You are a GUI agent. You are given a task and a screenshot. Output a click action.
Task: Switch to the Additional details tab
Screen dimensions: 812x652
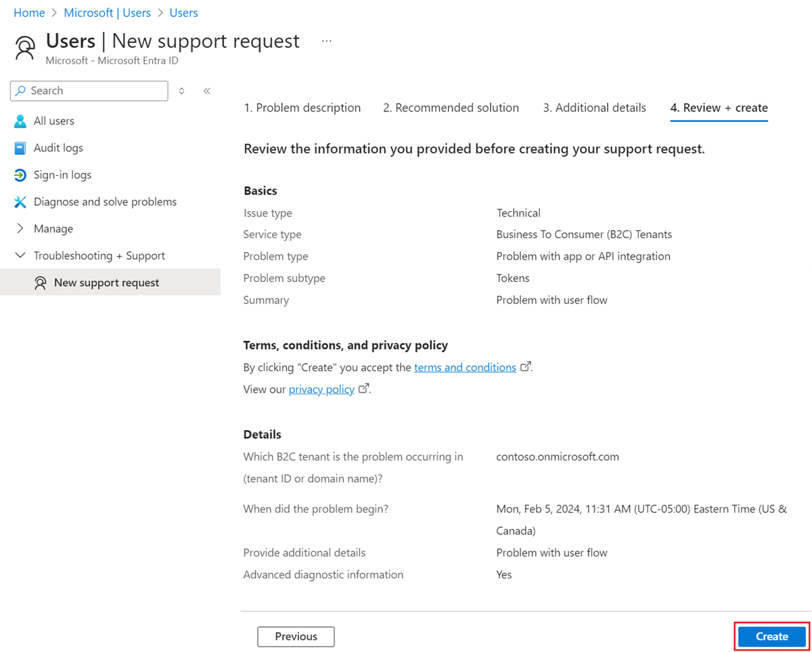point(593,108)
